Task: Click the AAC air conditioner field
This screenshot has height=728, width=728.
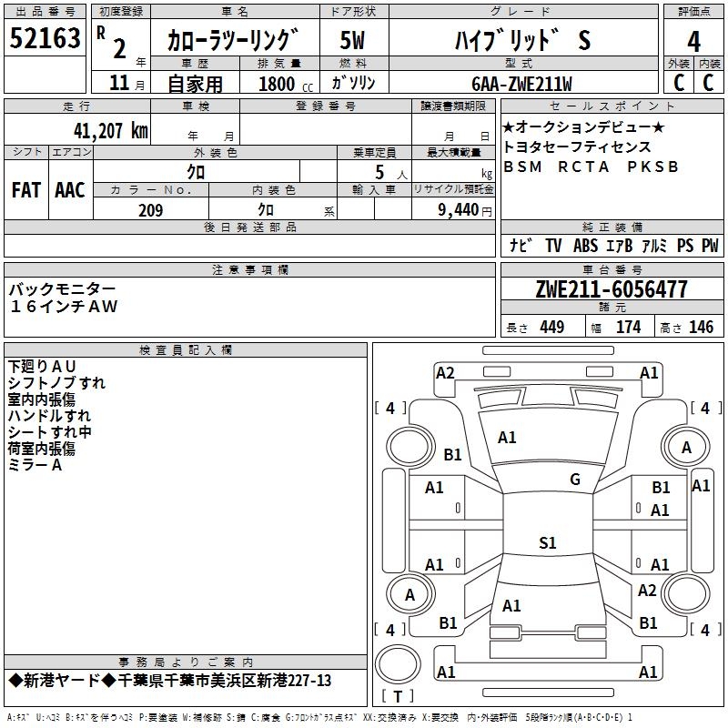Action: click(70, 189)
